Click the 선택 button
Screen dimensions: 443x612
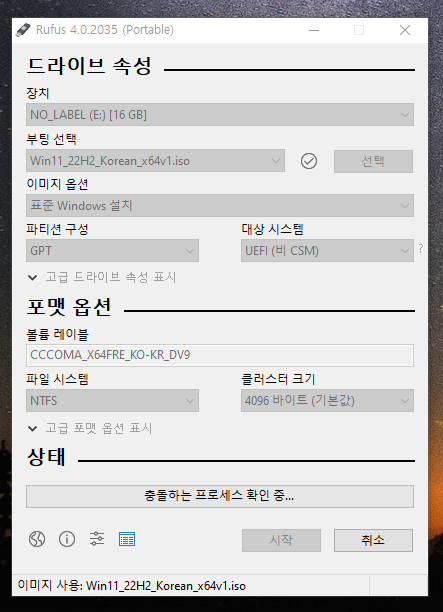coord(373,161)
